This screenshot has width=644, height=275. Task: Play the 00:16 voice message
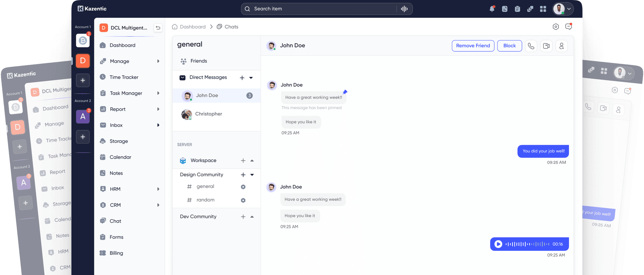coord(498,244)
